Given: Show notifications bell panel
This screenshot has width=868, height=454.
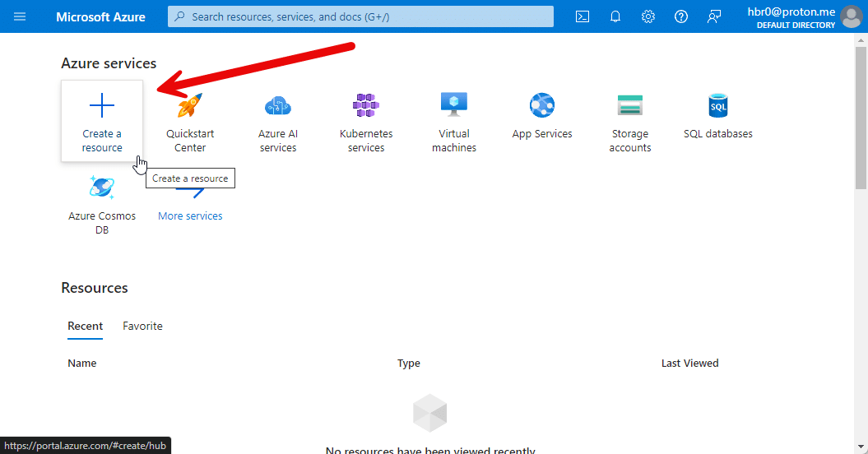Looking at the screenshot, I should tap(615, 16).
